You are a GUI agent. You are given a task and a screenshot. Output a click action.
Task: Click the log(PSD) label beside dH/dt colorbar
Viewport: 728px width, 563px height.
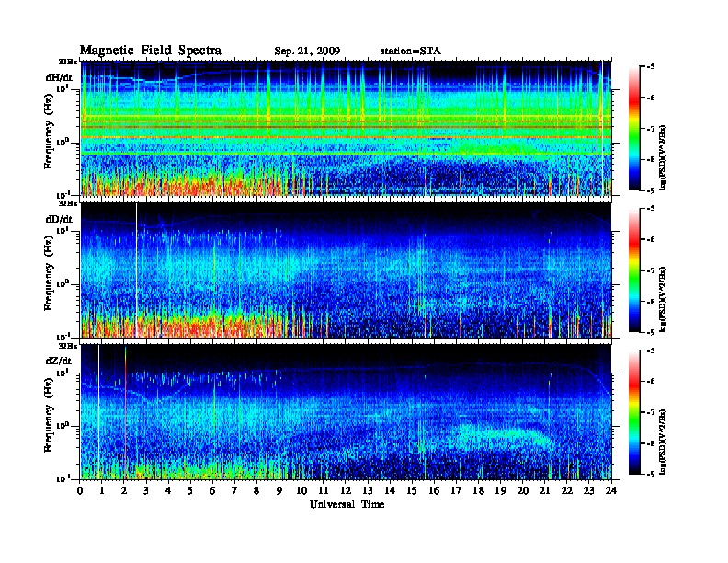(664, 156)
